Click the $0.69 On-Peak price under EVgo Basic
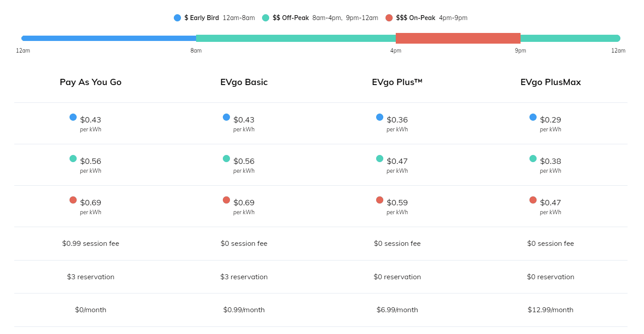This screenshot has width=644, height=334. [x=244, y=203]
